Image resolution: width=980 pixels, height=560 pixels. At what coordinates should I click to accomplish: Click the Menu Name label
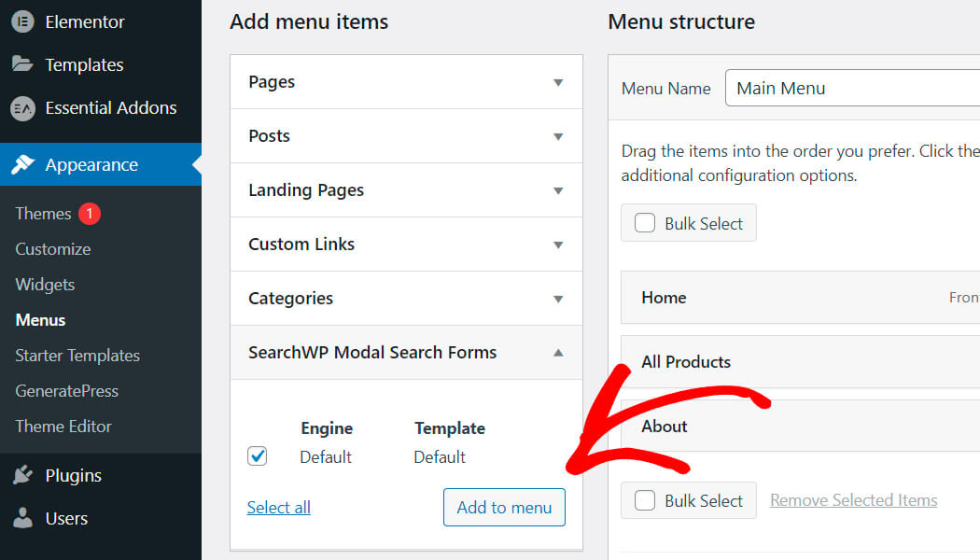(665, 89)
